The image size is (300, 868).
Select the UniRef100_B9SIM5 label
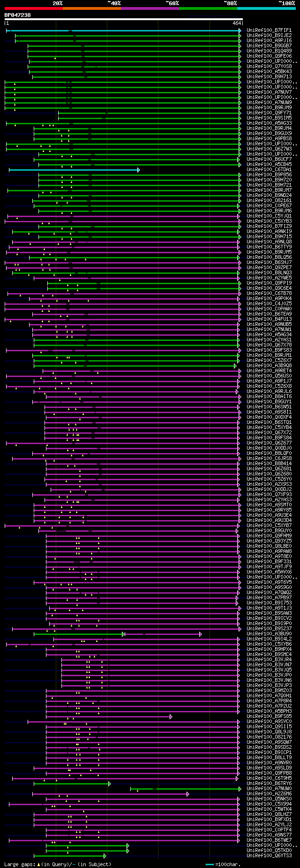(x=269, y=118)
